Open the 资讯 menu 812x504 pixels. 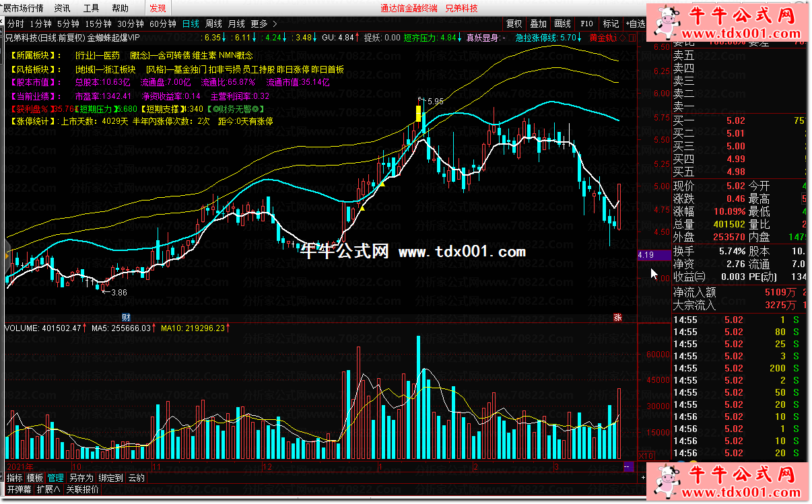[62, 8]
